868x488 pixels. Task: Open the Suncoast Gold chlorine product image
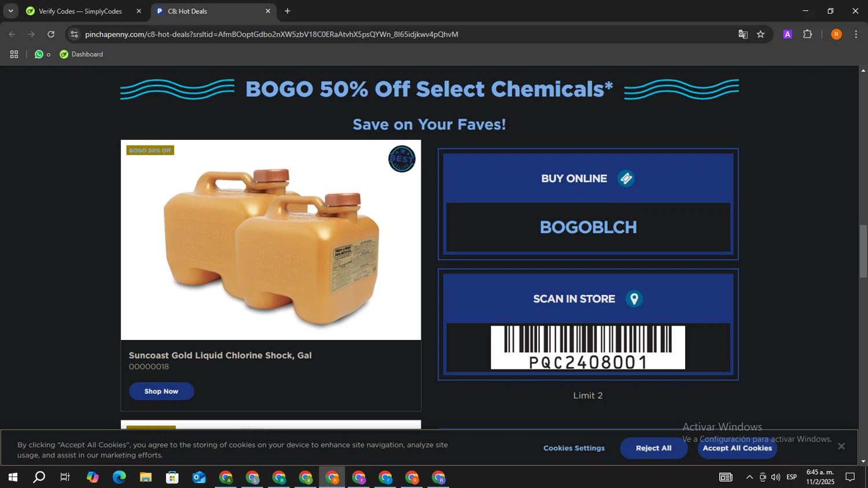[271, 240]
